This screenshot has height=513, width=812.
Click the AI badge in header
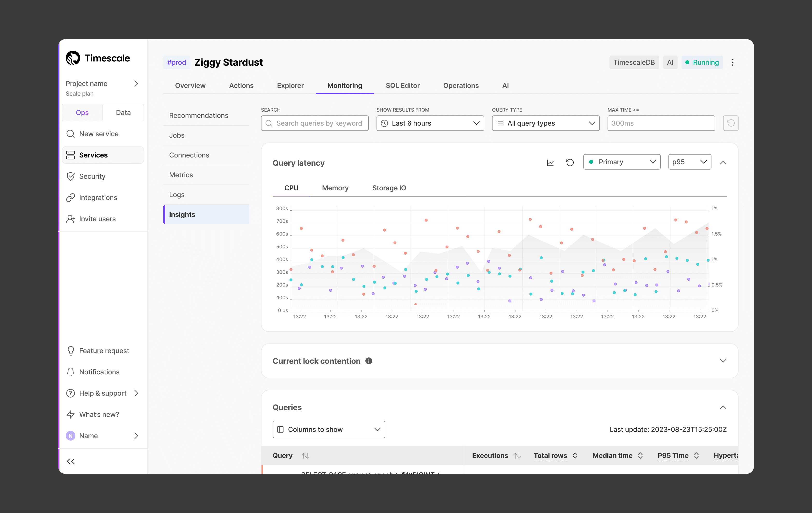pyautogui.click(x=670, y=62)
